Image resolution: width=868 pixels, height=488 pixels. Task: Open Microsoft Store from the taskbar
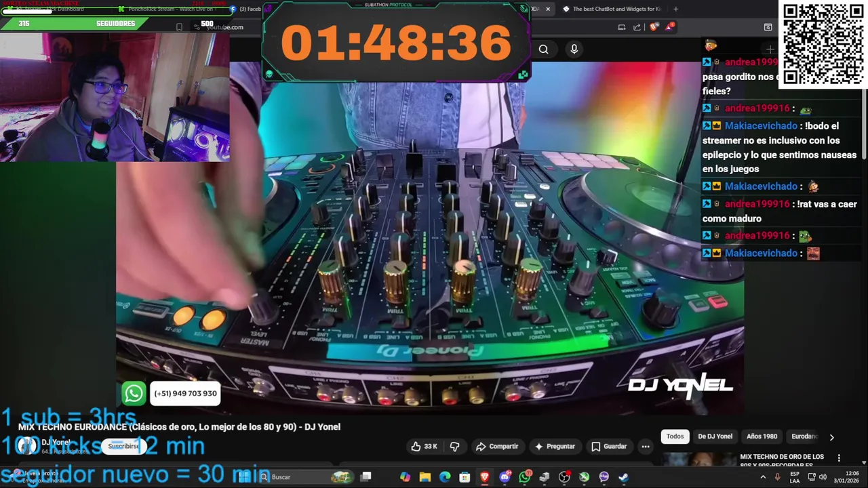465,477
